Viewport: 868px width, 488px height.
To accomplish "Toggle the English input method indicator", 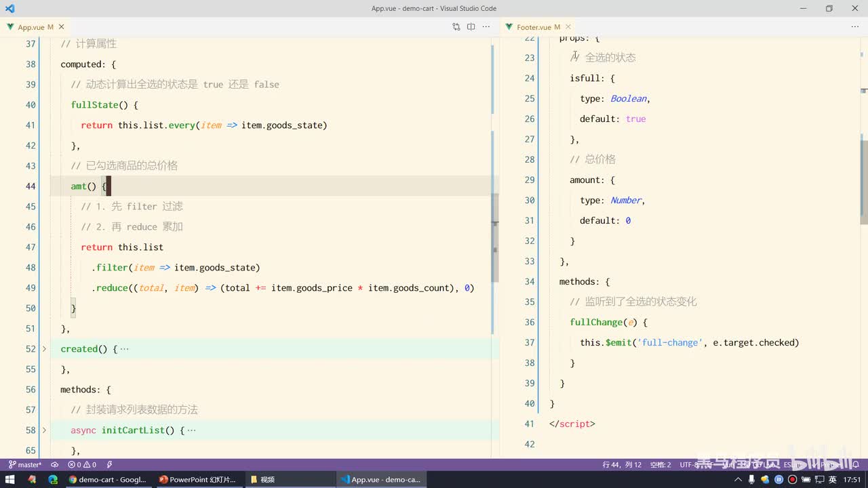I will pos(832,479).
